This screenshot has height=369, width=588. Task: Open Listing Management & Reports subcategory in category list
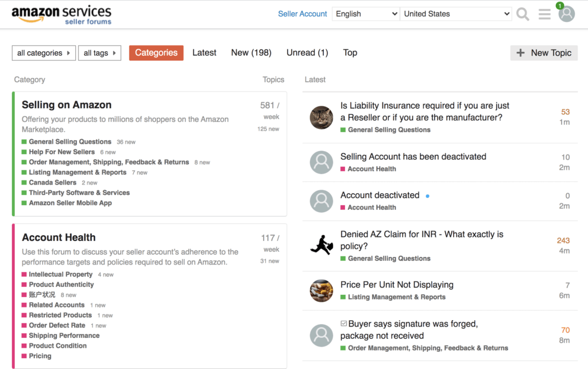[x=78, y=172]
